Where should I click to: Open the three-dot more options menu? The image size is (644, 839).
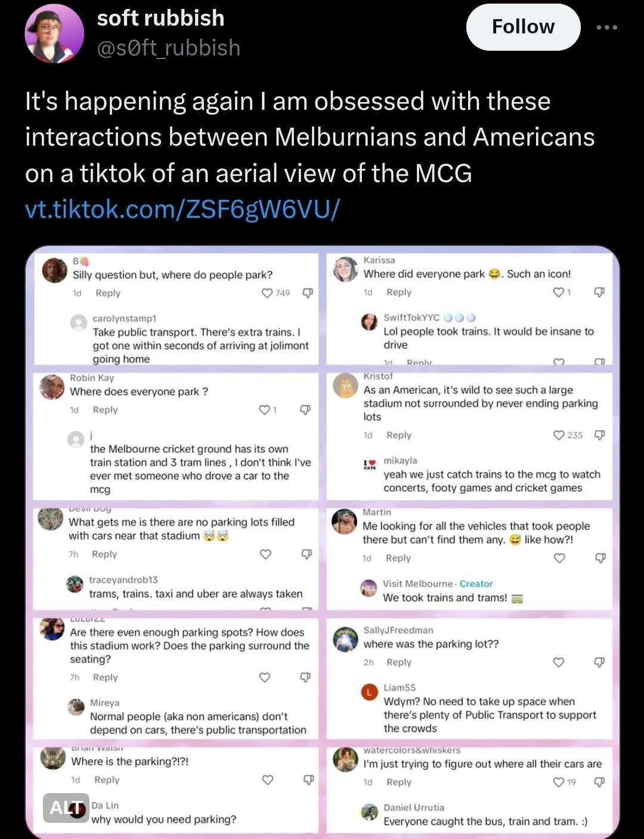pos(606,27)
